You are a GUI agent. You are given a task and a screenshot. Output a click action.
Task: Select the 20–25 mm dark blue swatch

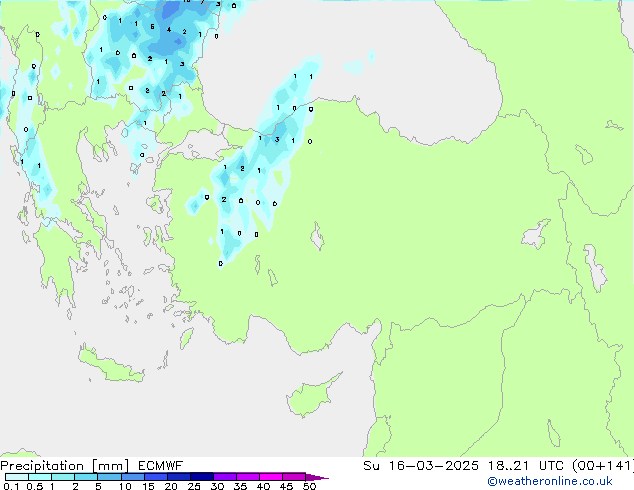pos(179,477)
